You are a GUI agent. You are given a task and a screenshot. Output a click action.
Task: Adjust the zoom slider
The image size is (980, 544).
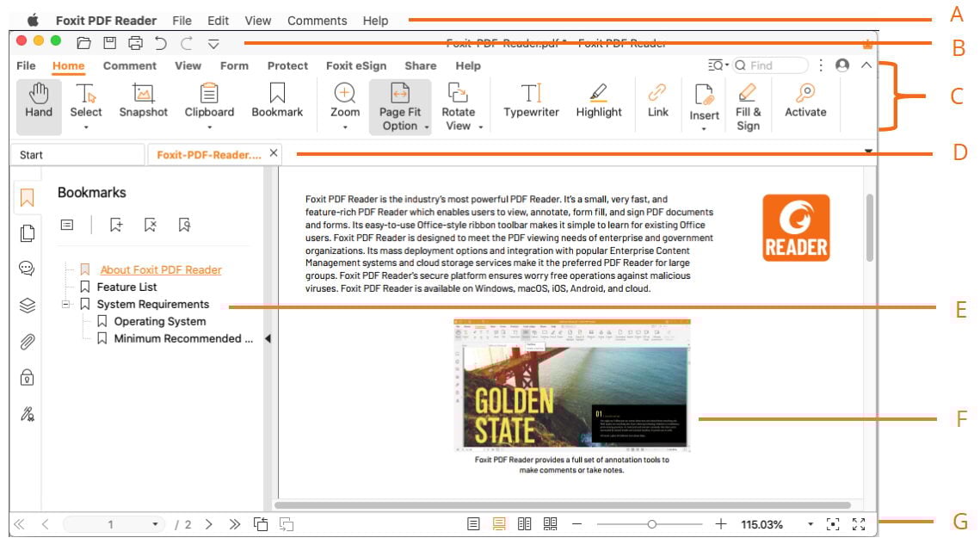652,522
